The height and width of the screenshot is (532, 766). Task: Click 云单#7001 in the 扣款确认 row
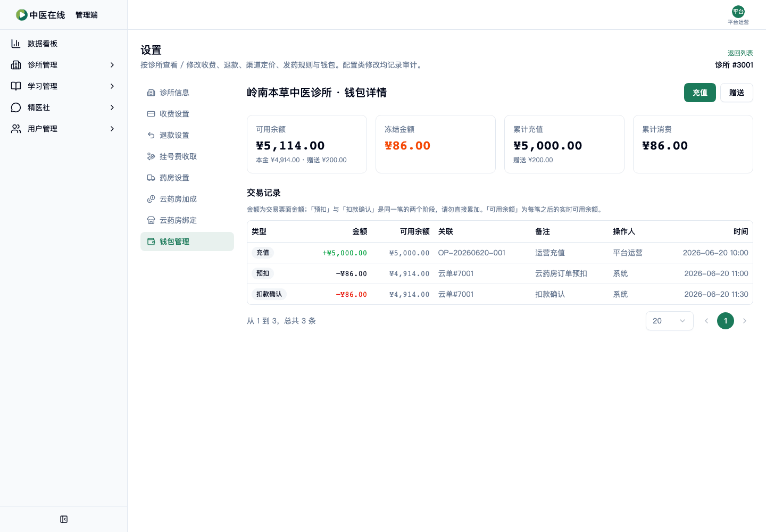(456, 294)
